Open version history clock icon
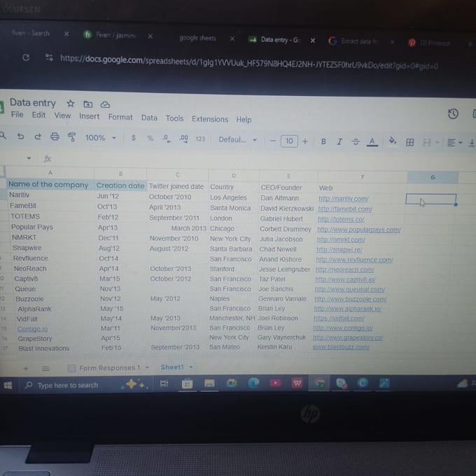476x476 pixels. [x=453, y=114]
